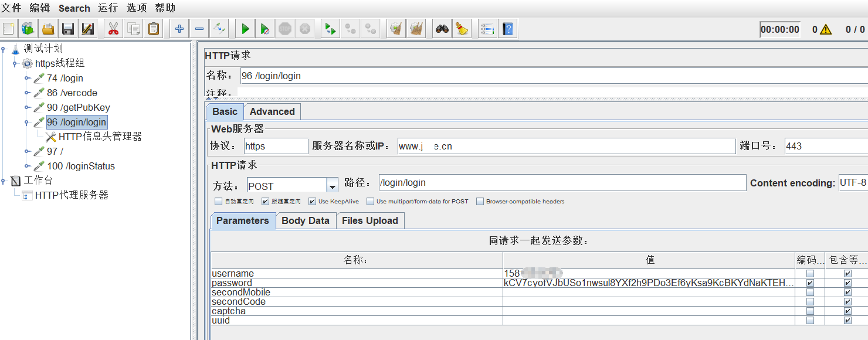Click the 名称 field with 96 /login/login
This screenshot has height=340, width=868.
tap(554, 76)
